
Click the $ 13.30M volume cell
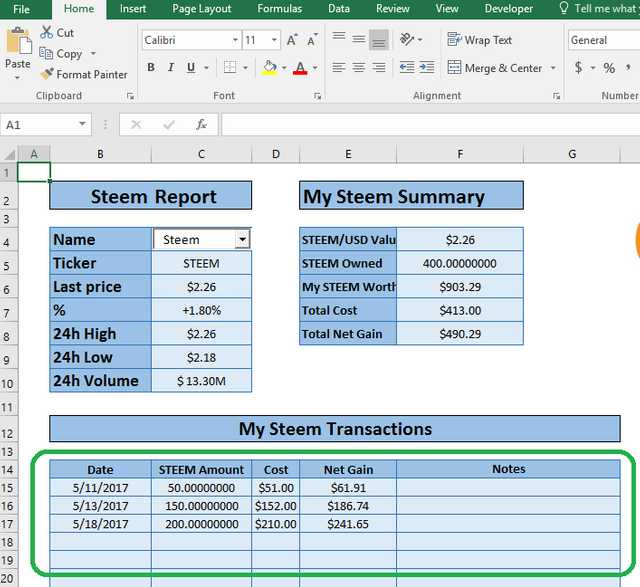202,381
